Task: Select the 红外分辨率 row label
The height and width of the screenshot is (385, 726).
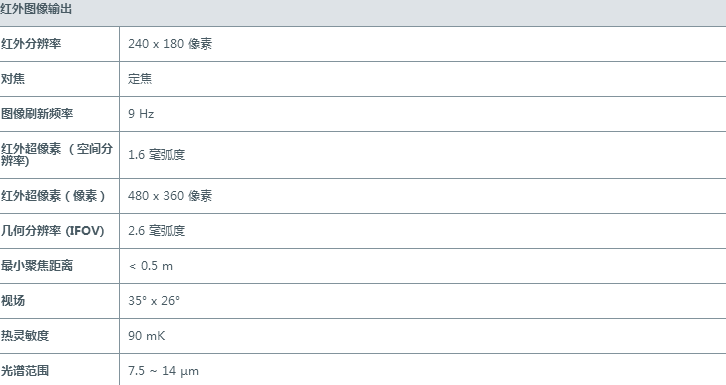Action: point(31,44)
